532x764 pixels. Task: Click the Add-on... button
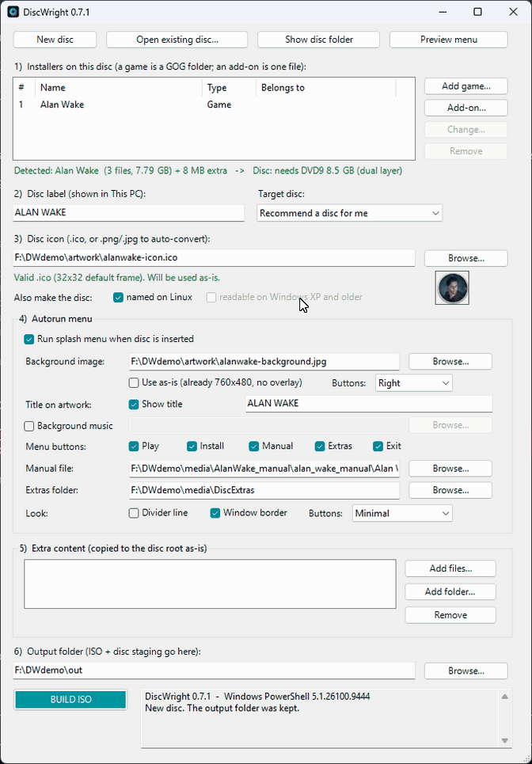pos(466,108)
